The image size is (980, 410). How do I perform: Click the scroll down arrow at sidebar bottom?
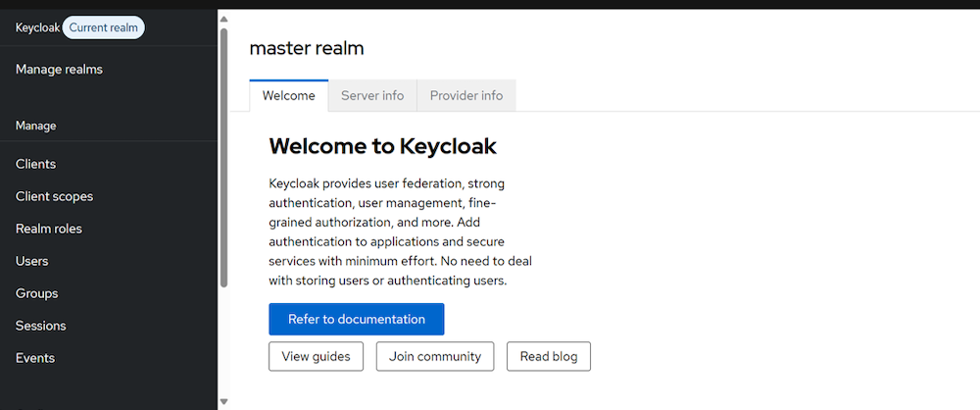point(223,401)
